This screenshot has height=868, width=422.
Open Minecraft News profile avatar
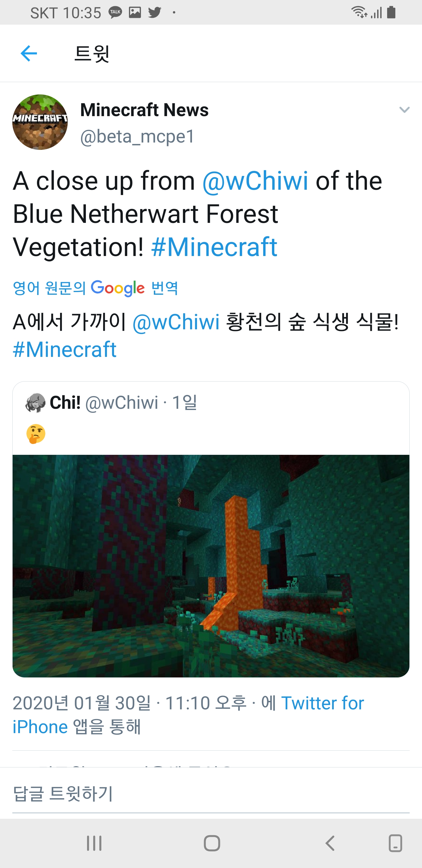pos(40,122)
